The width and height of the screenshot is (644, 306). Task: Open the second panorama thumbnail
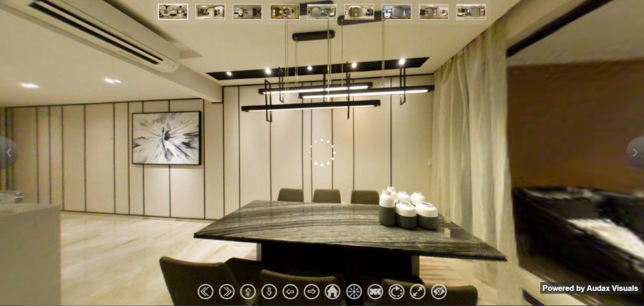coord(210,11)
